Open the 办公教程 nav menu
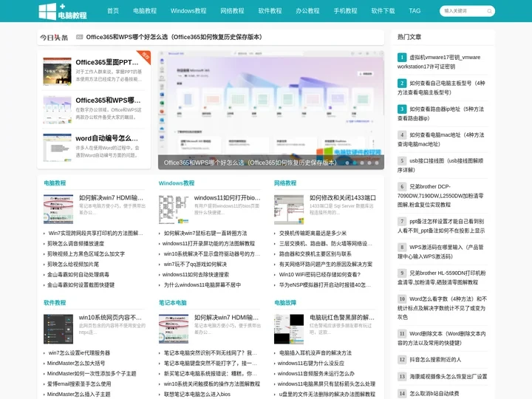This screenshot has width=532, height=399. click(x=307, y=11)
